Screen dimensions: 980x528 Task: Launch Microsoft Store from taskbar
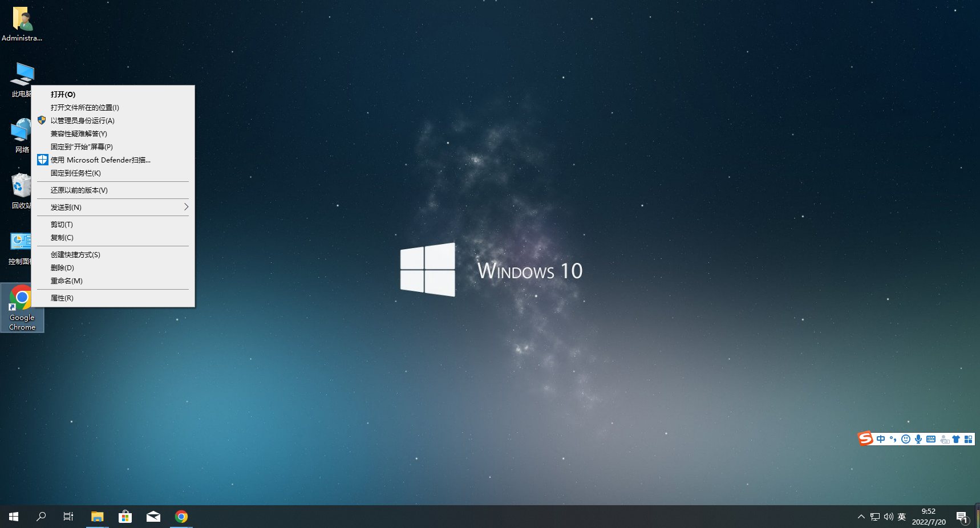[125, 517]
